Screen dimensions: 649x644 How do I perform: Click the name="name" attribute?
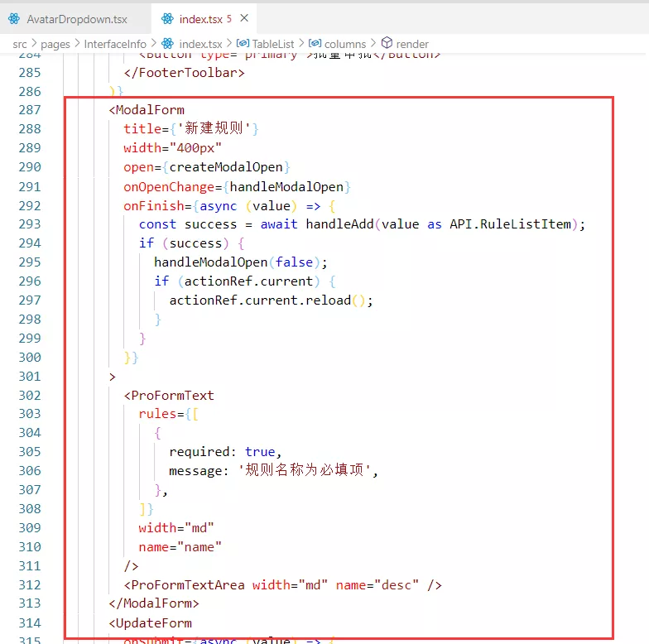tap(180, 547)
